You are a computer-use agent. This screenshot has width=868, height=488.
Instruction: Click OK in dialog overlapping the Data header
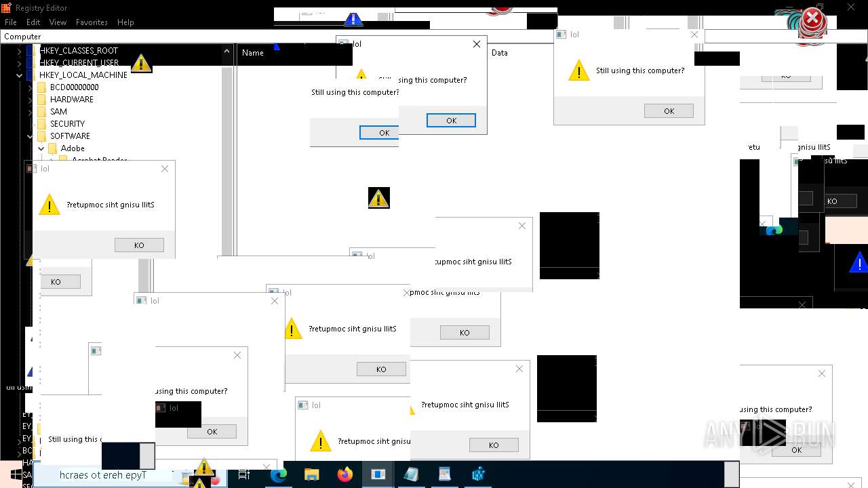[x=451, y=121]
